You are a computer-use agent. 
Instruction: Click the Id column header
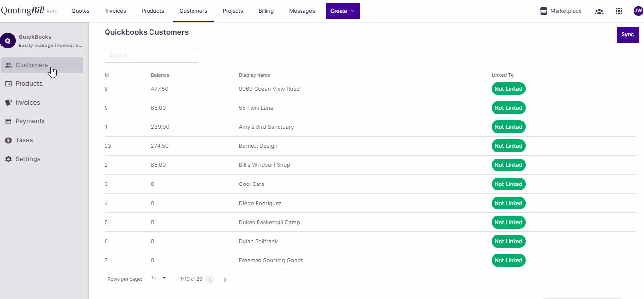pyautogui.click(x=107, y=75)
